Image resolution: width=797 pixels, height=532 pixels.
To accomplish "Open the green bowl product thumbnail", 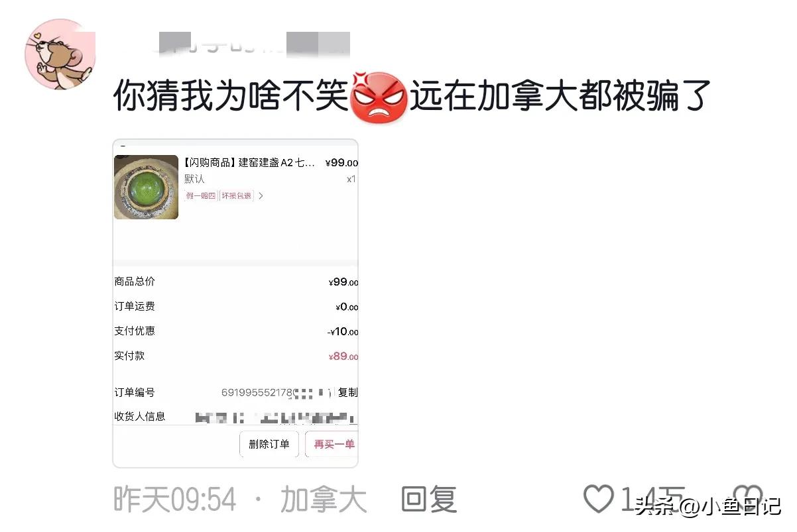I will [146, 187].
